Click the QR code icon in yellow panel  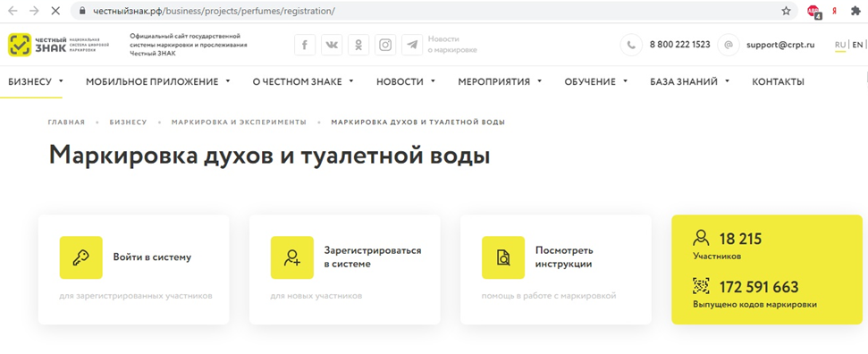pos(702,286)
